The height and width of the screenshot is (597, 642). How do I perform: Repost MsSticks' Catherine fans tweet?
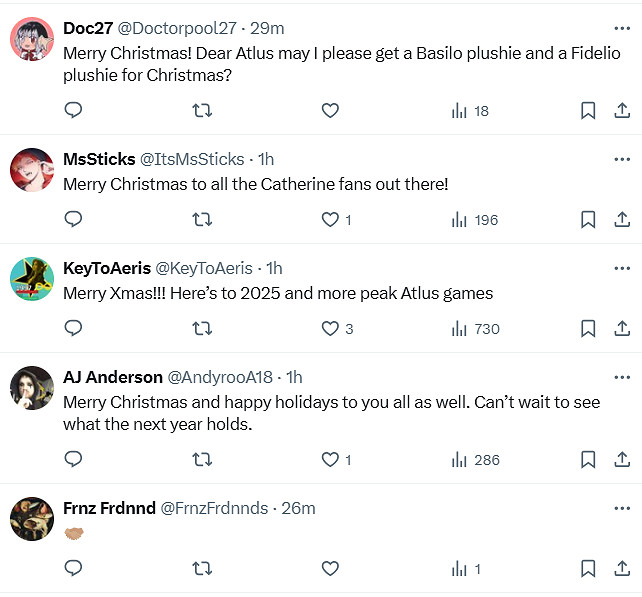(202, 220)
